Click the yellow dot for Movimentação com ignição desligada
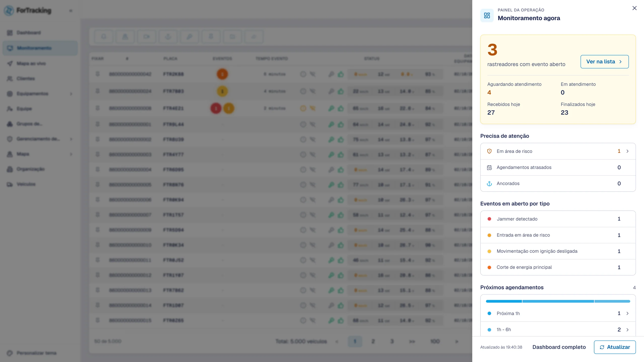The image size is (644, 362). 489,251
